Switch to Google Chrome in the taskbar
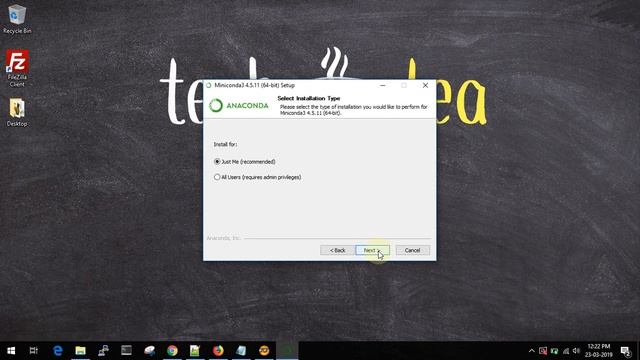This screenshot has width=640, height=360. [172, 351]
